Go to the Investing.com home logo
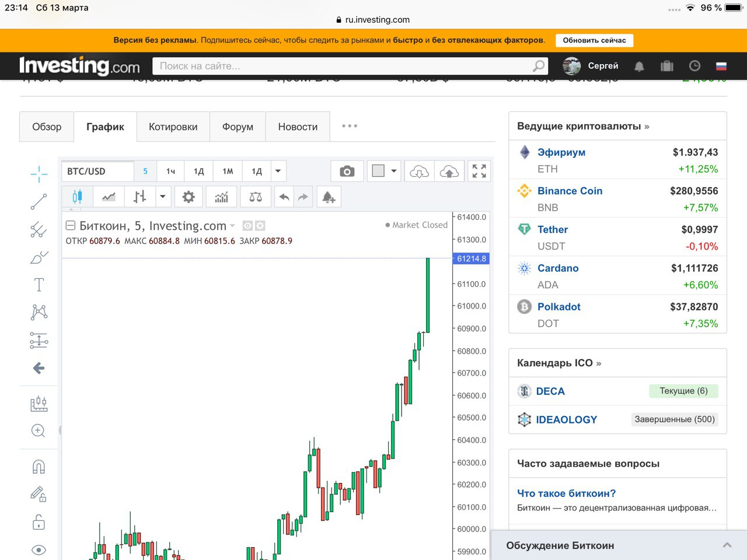 (79, 65)
